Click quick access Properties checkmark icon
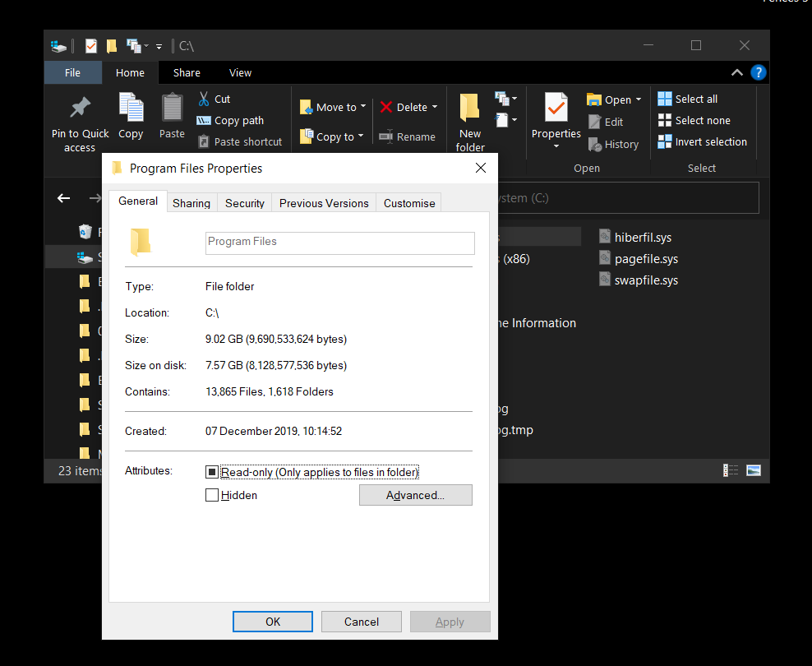The height and width of the screenshot is (666, 812). click(x=91, y=46)
